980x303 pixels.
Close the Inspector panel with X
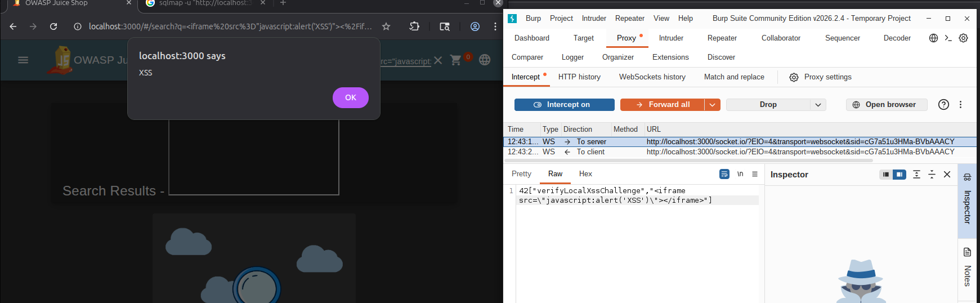tap(947, 175)
